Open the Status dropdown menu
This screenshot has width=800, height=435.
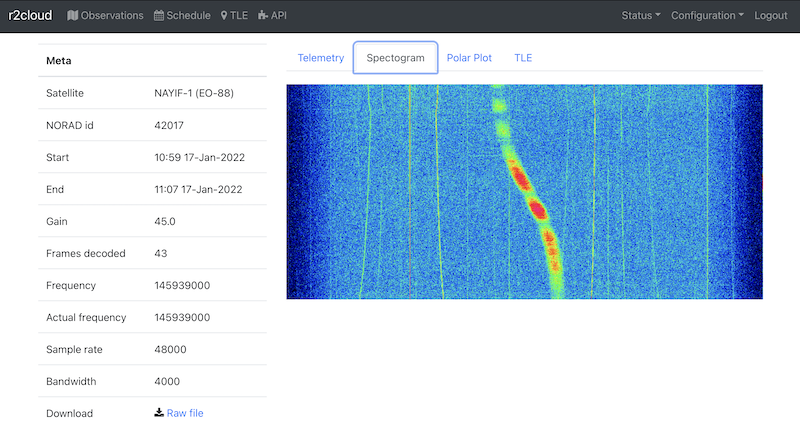tap(640, 16)
